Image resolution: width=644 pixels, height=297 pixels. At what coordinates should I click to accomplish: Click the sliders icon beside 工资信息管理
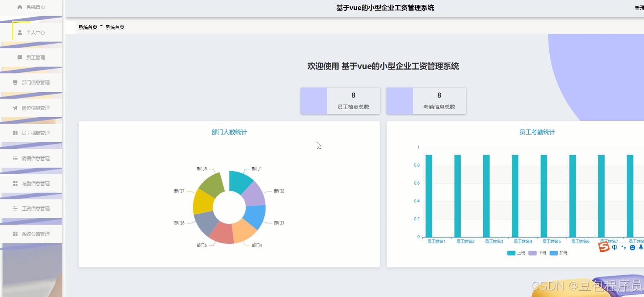(x=15, y=208)
